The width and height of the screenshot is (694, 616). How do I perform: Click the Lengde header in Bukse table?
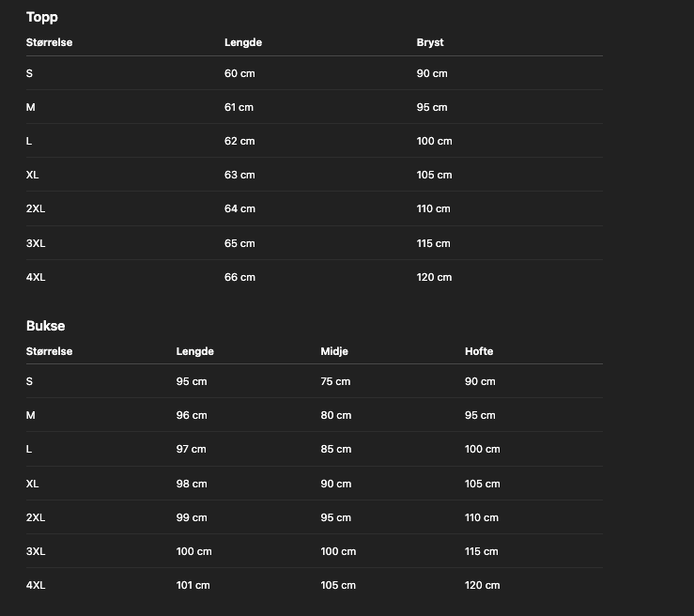point(195,351)
